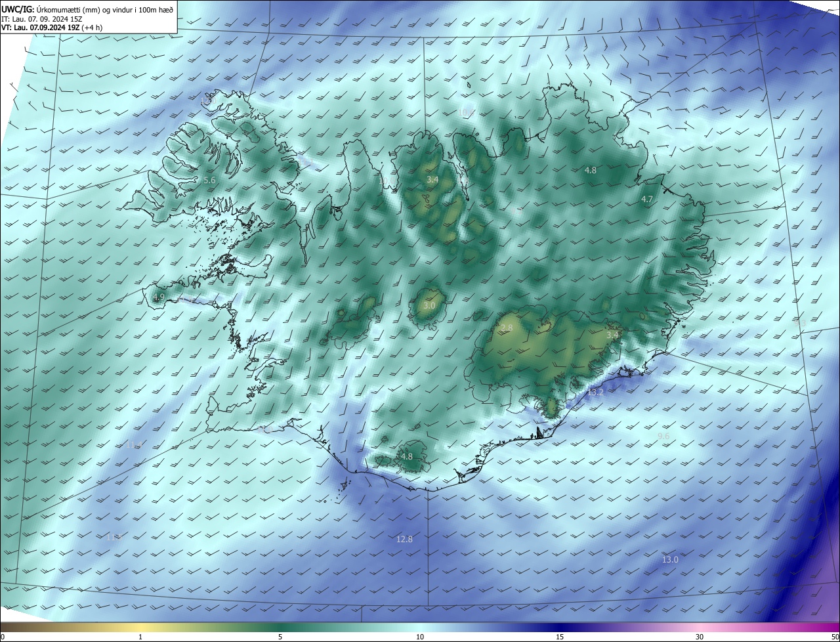Screen dimensions: 840x642
Task: Click the 30 tick on the color scale
Action: (700, 637)
